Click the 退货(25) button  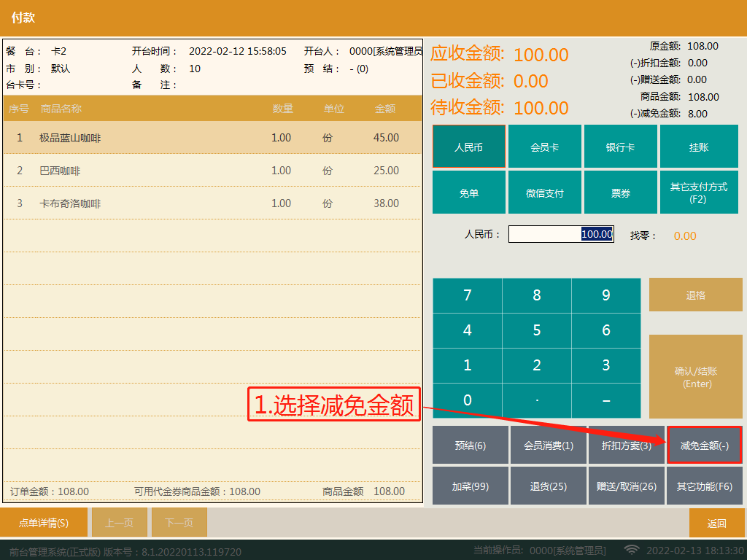(x=549, y=486)
